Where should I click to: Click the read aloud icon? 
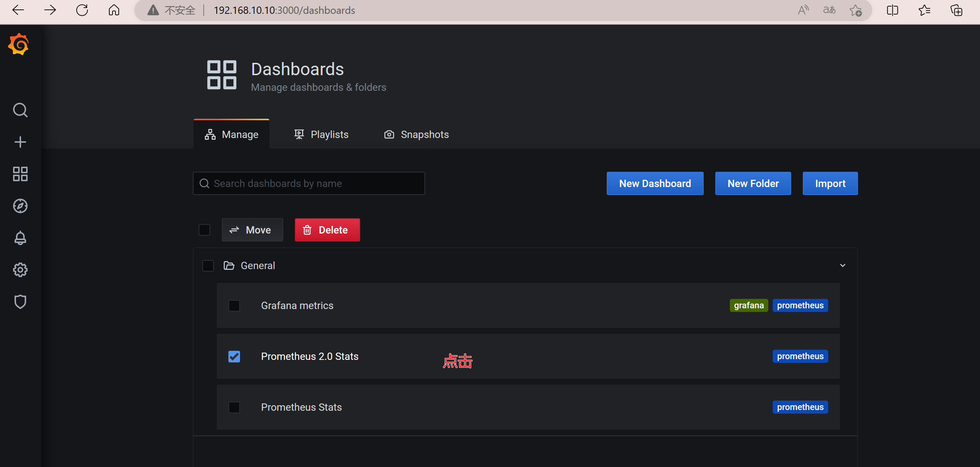[x=803, y=10]
